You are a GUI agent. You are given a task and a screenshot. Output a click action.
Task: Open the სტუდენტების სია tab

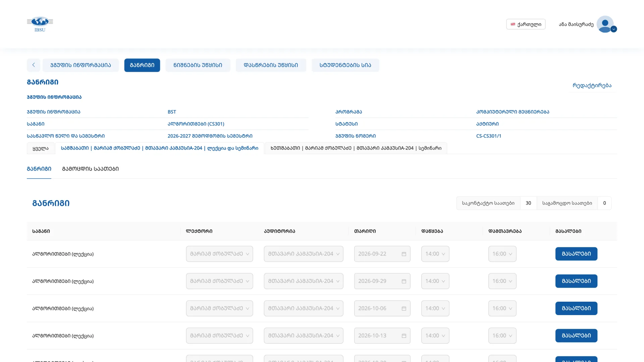345,65
